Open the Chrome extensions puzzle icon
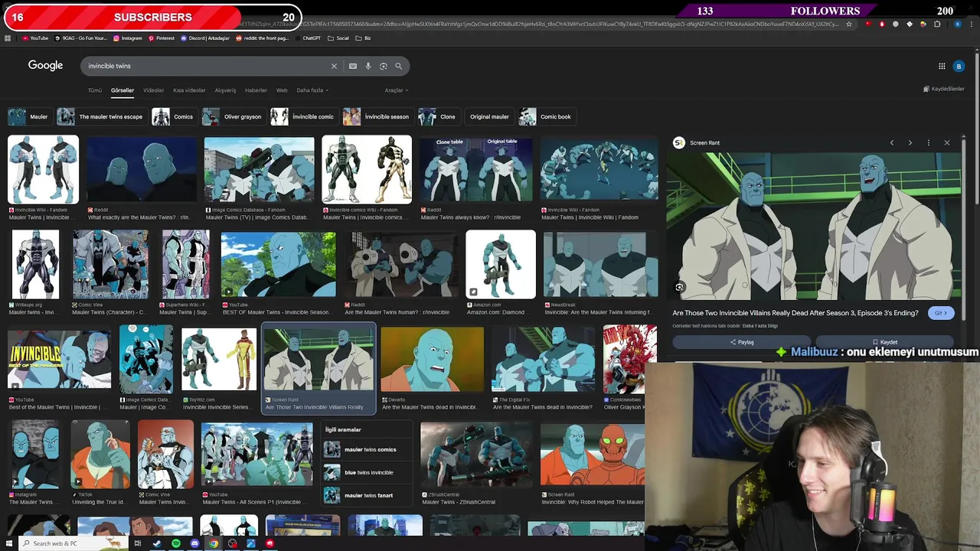Screen dimensions: 980x551 point(936,24)
